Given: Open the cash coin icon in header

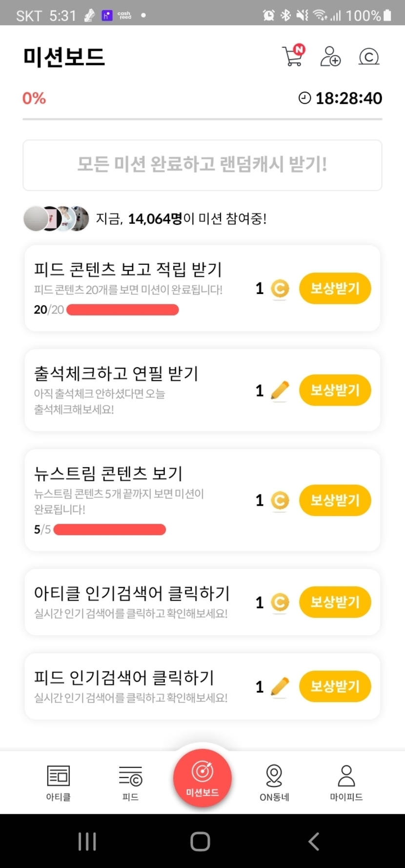Looking at the screenshot, I should (368, 57).
